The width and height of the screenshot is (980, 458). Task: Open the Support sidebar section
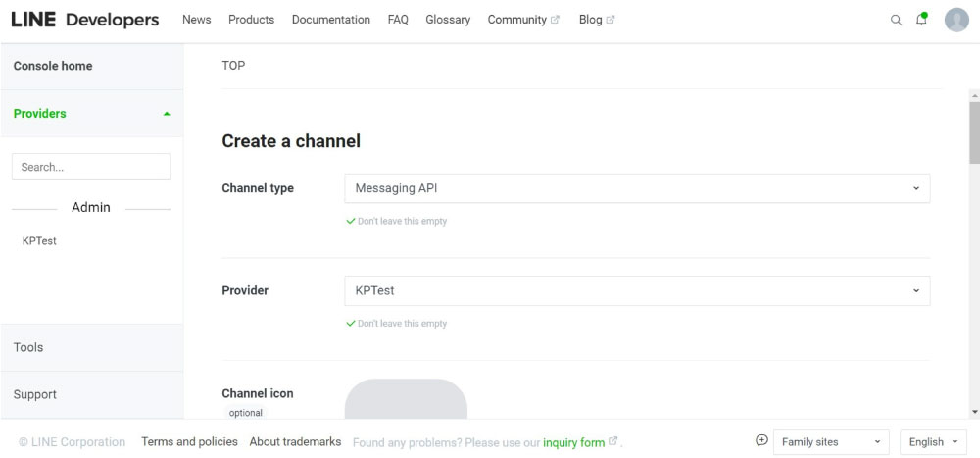coord(92,394)
